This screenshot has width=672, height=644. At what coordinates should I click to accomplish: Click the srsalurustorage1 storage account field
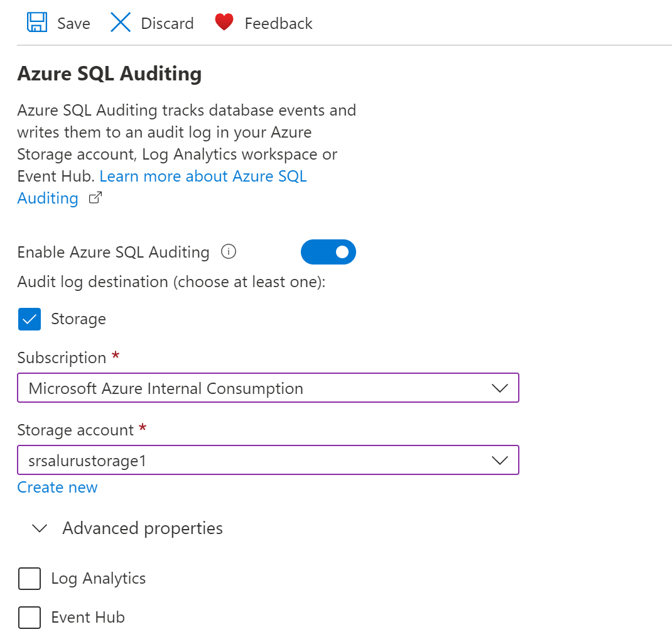click(251, 461)
